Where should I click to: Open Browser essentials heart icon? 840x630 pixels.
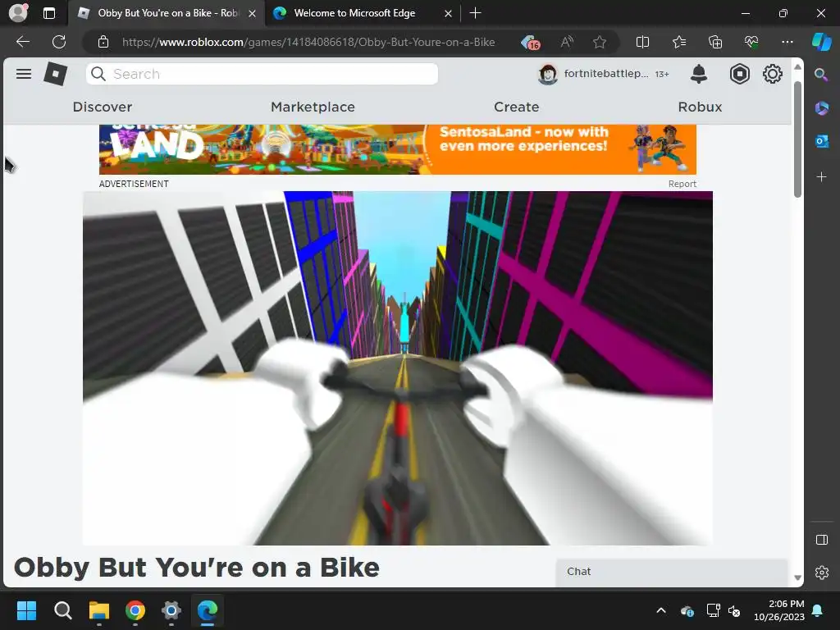pyautogui.click(x=751, y=42)
